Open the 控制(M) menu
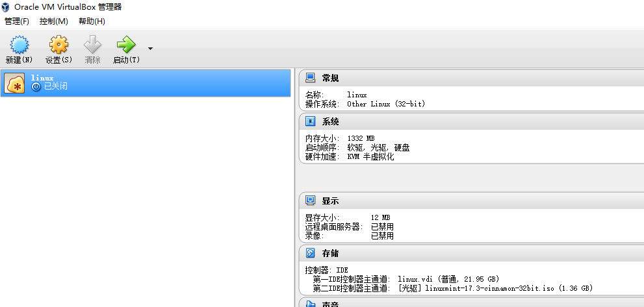The image size is (644, 307). point(54,21)
